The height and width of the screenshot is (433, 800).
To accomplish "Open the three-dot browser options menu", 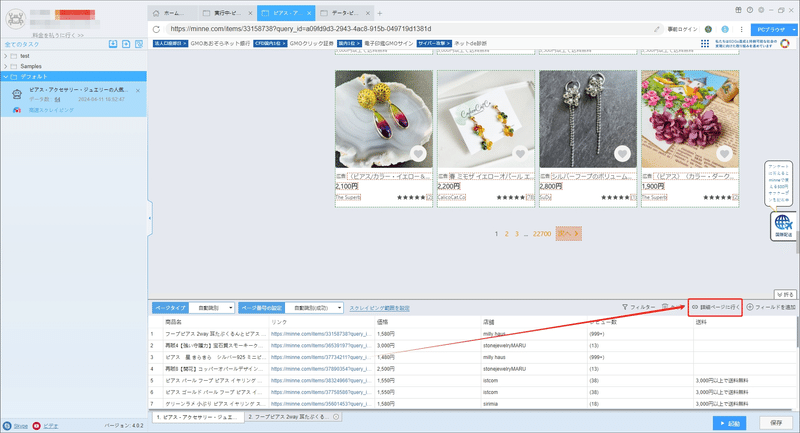I will click(741, 29).
